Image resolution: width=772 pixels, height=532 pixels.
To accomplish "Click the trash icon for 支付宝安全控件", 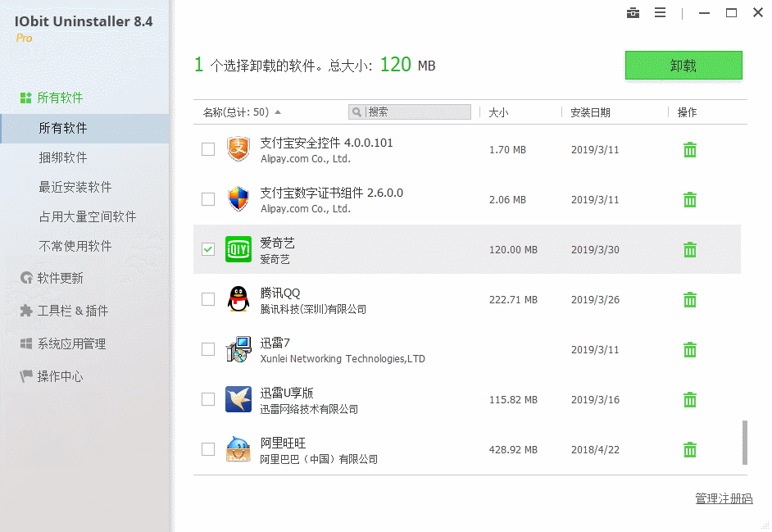I will click(x=690, y=150).
